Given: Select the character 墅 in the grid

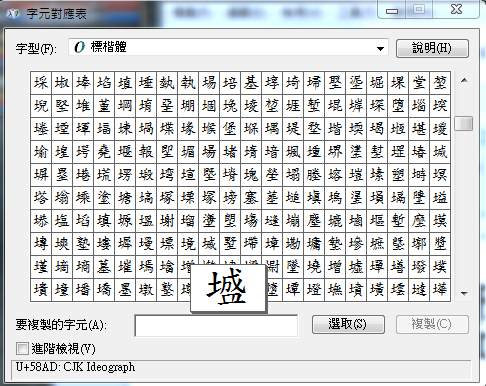Looking at the screenshot, I should tap(230, 244).
